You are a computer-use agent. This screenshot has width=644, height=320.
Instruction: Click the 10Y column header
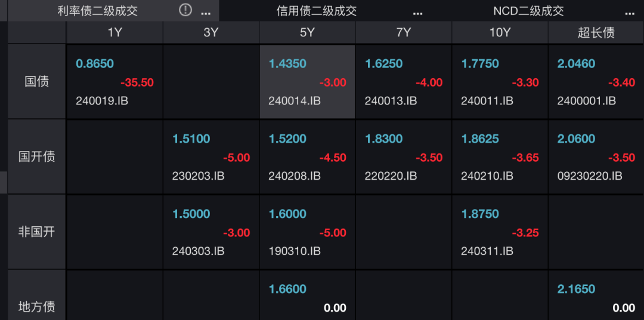point(500,33)
